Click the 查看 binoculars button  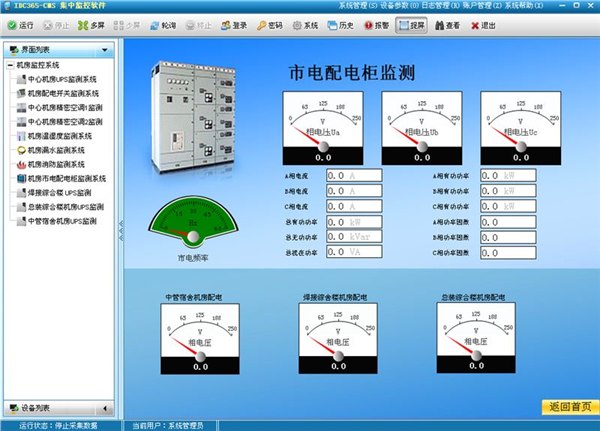(447, 26)
